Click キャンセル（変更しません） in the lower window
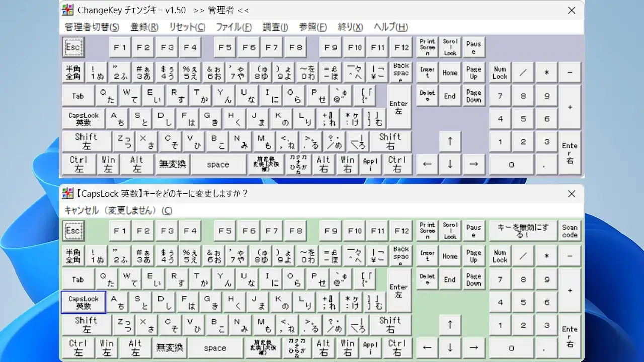Image resolution: width=644 pixels, height=362 pixels. [x=118, y=211]
